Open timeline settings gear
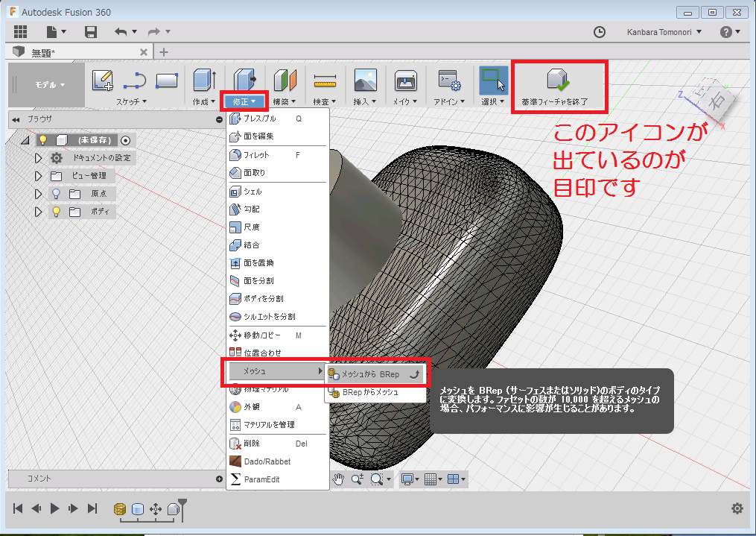 (737, 508)
